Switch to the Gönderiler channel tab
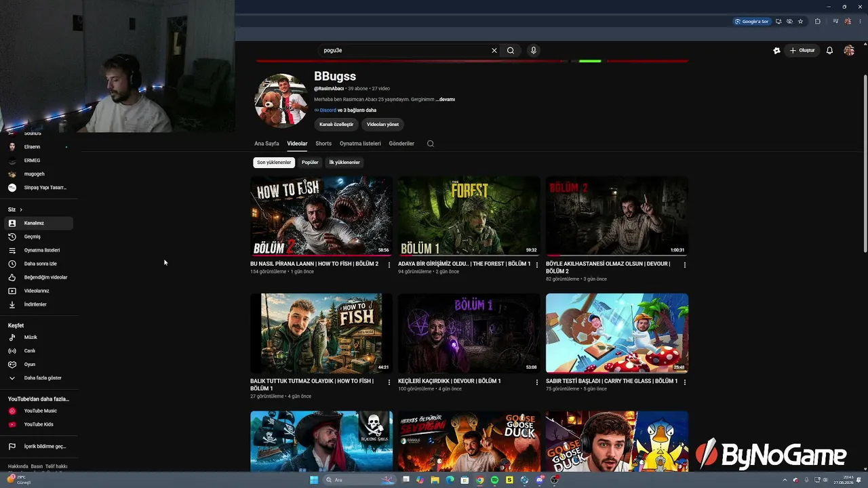 [x=401, y=144]
